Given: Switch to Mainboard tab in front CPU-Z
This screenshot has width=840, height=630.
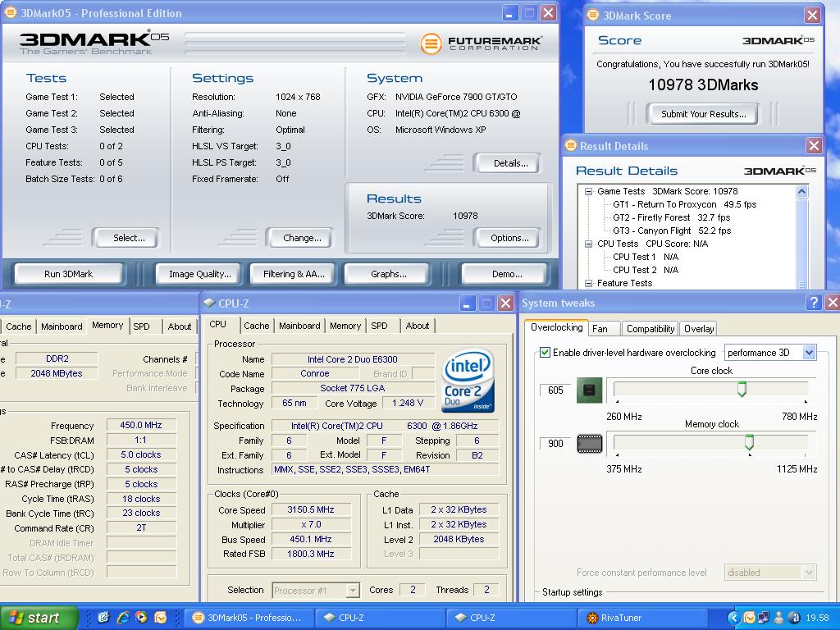Looking at the screenshot, I should 299,326.
